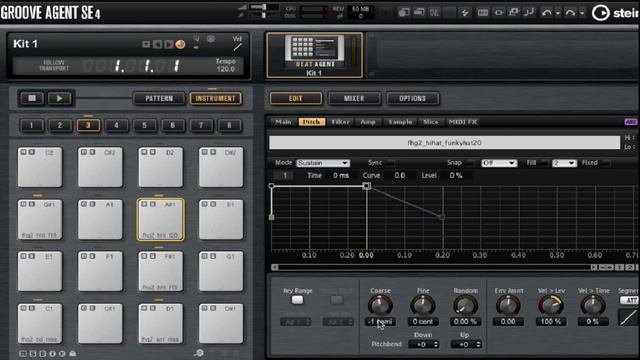Switch to the PATTERN view button

coord(159,98)
